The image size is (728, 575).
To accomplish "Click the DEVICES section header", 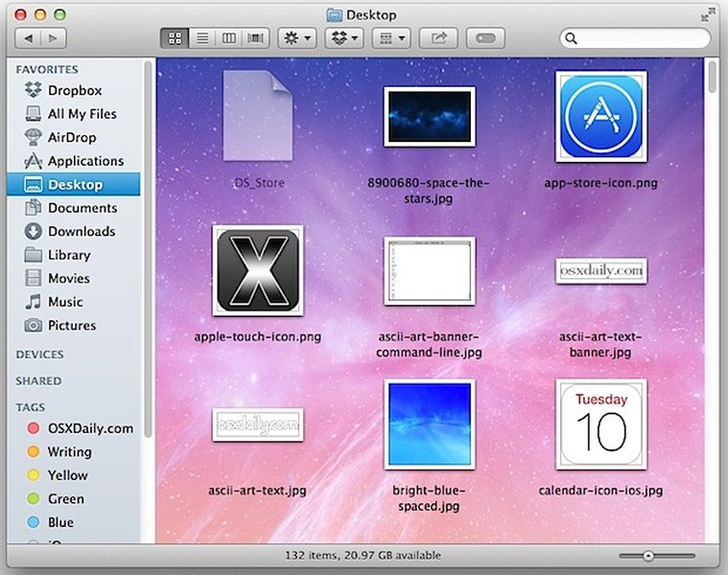I will click(40, 355).
